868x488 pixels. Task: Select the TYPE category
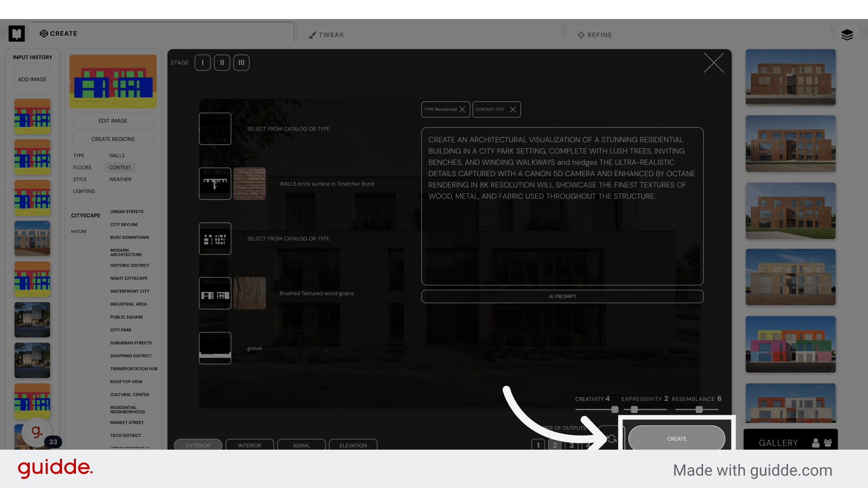pyautogui.click(x=79, y=155)
